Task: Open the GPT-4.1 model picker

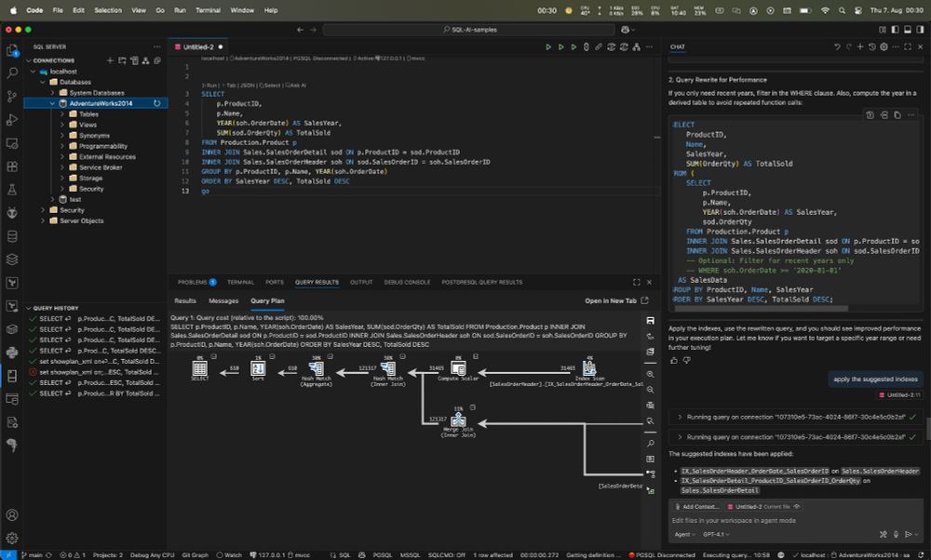Action: [x=716, y=535]
